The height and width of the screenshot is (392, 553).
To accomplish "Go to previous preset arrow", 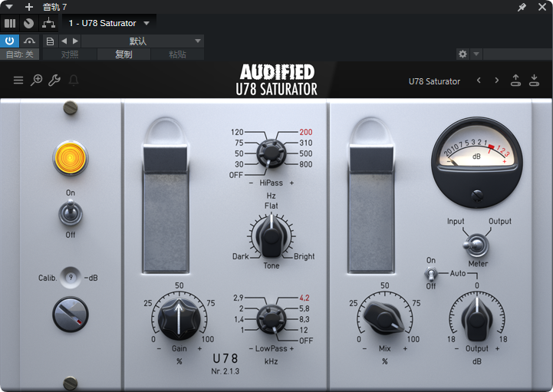I will 479,81.
